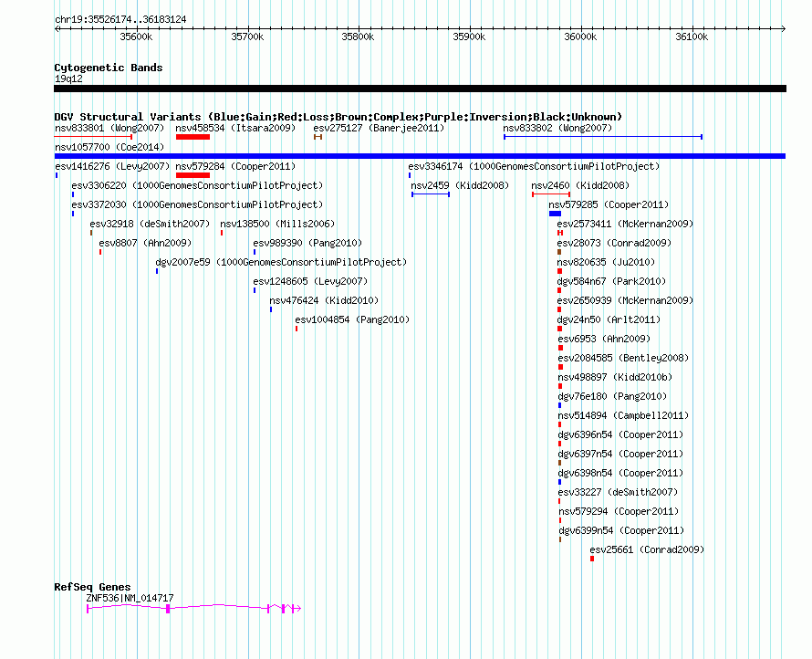Click the 35800k ruler tick label

tap(358, 37)
